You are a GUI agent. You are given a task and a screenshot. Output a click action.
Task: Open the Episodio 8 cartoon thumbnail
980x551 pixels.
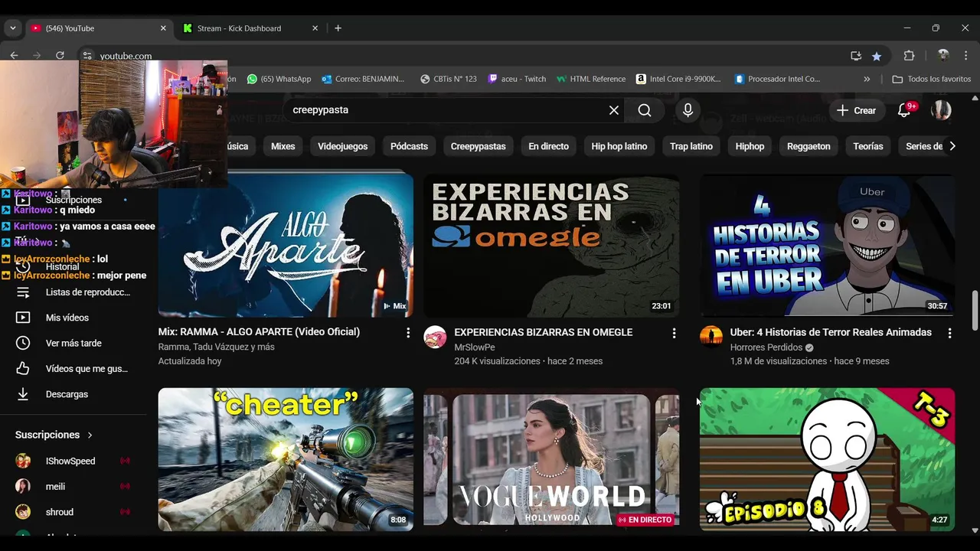(x=827, y=459)
